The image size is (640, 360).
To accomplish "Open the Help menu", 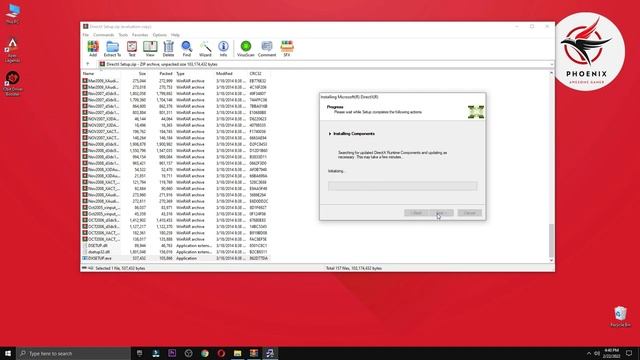I will [x=175, y=35].
